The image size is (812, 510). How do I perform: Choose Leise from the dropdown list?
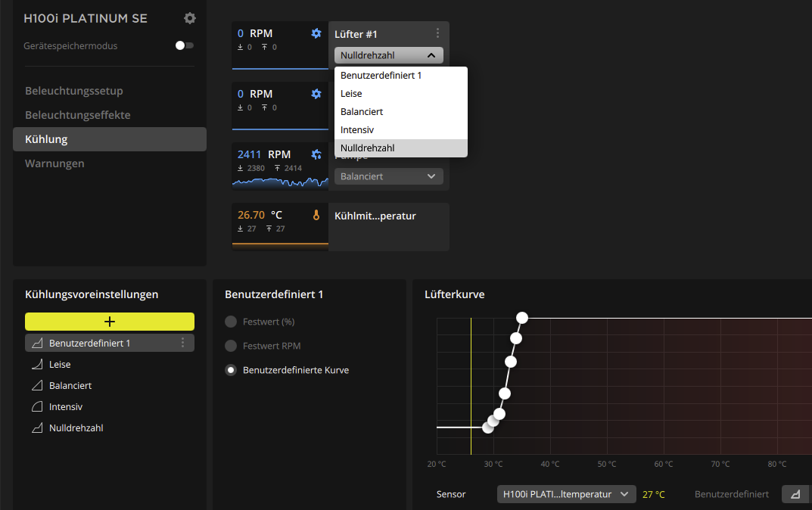click(x=401, y=94)
